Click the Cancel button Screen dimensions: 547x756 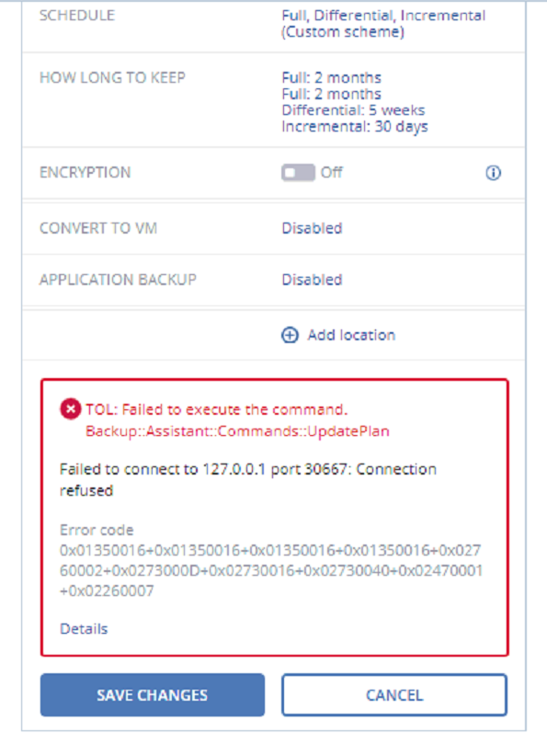pyautogui.click(x=394, y=694)
